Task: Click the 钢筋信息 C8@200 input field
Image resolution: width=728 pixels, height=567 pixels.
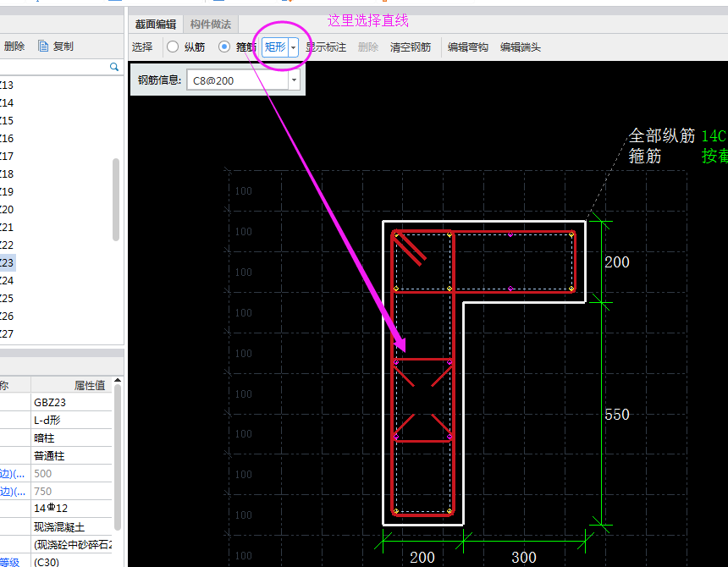Action: click(x=238, y=80)
